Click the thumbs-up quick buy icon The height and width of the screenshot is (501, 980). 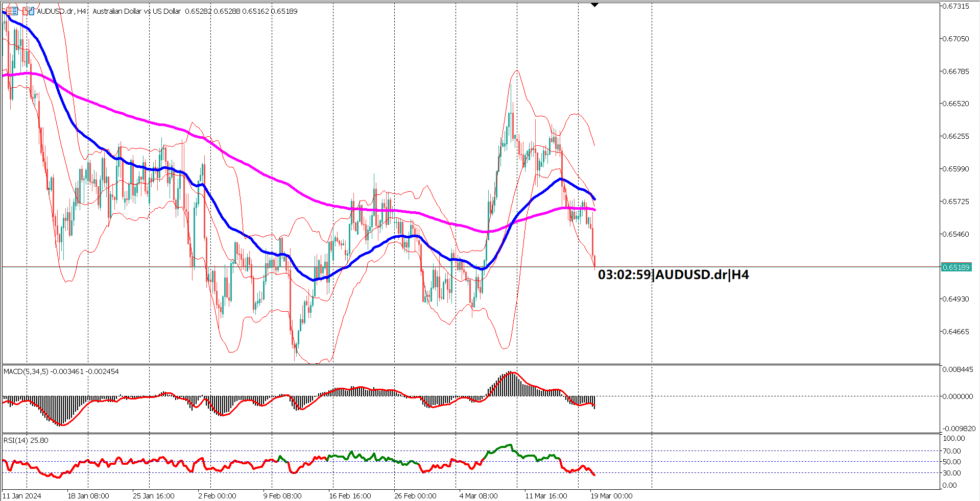point(31,11)
